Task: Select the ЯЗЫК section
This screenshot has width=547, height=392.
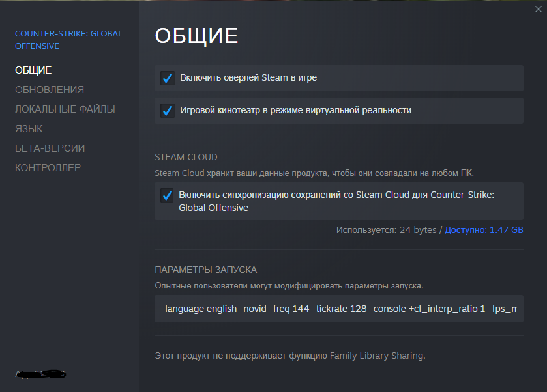Action: (x=29, y=129)
